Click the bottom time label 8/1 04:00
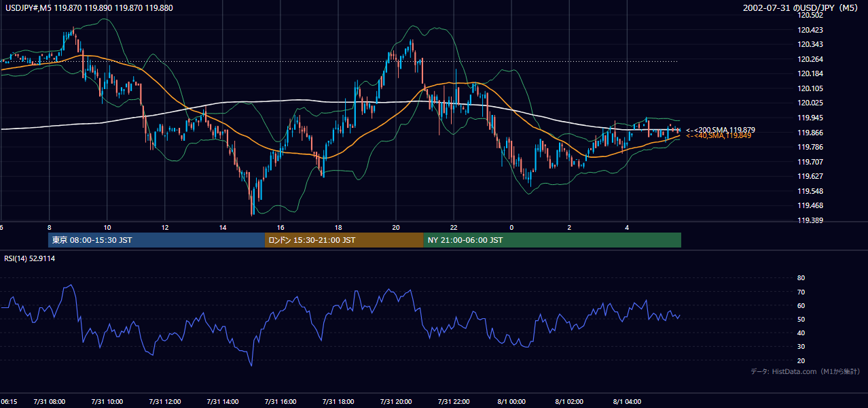Viewport: 868px width, 408px height. [x=628, y=402]
